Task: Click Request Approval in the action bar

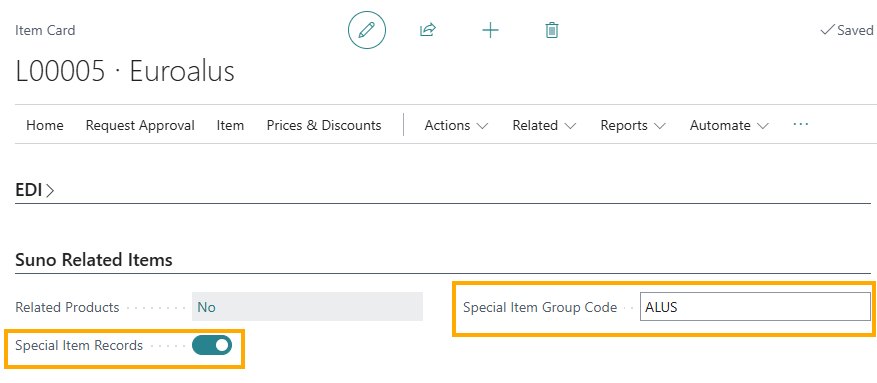Action: click(x=140, y=126)
